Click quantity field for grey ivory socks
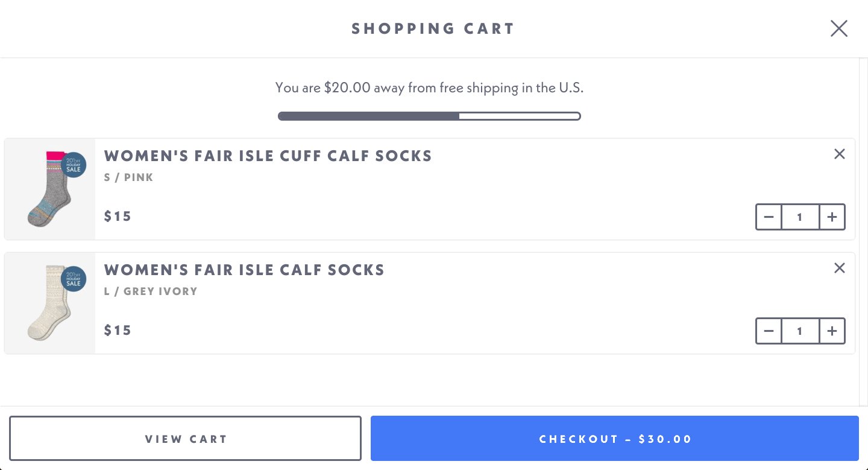 click(x=800, y=331)
